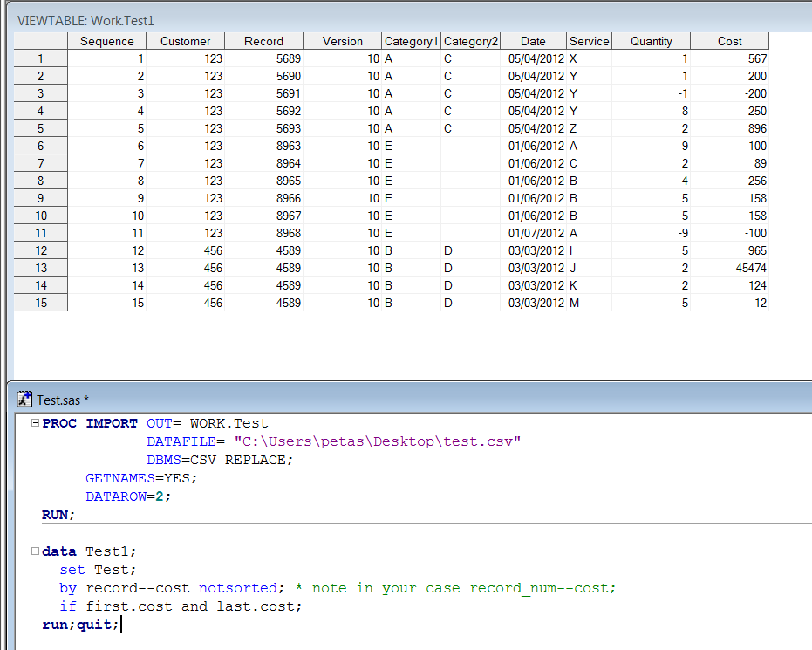
Task: Select row 13 by its row header
Action: click(x=40, y=268)
